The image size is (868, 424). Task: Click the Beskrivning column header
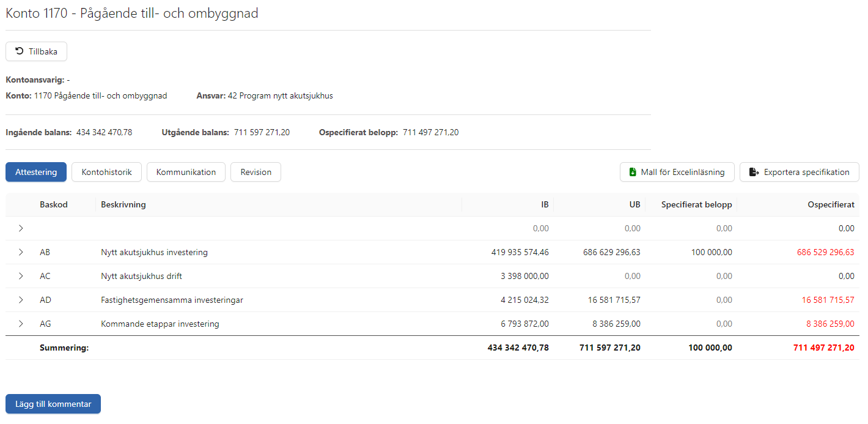click(x=123, y=204)
